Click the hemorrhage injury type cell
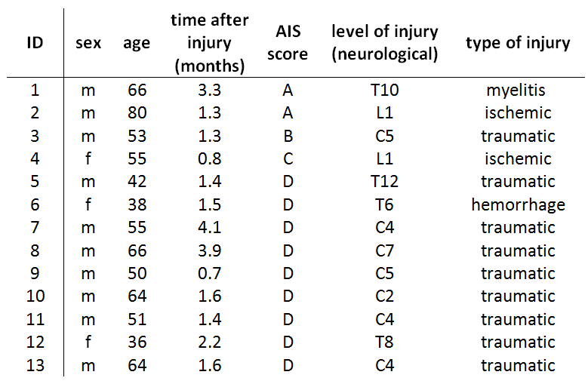This screenshot has height=384, width=588. pyautogui.click(x=518, y=205)
